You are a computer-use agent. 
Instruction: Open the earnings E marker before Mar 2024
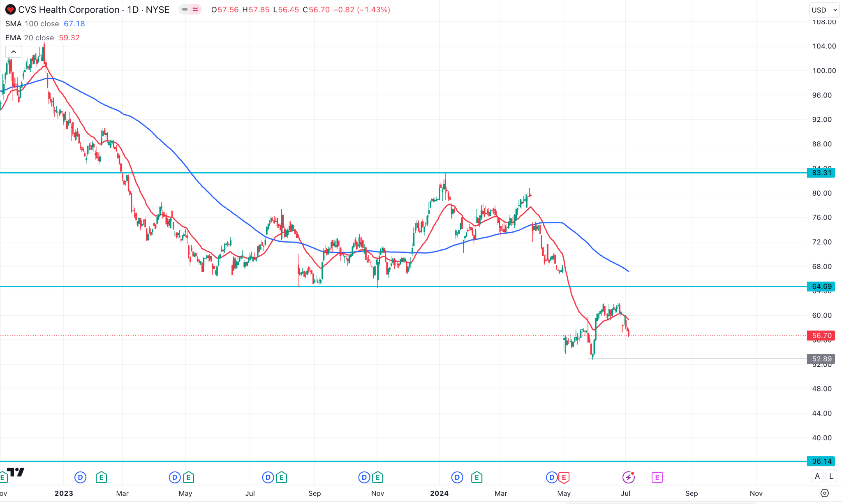(477, 477)
